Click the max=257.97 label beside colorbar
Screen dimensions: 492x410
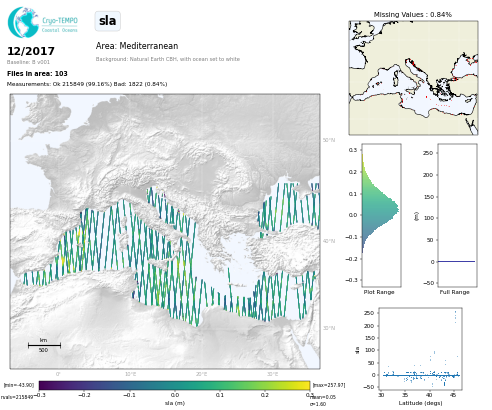[329, 385]
